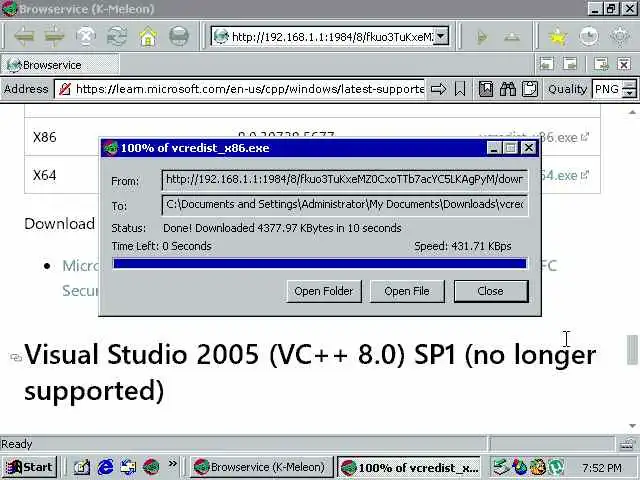This screenshot has height=480, width=640.
Task: Click 'Done! Downloaded 4377.97 KBytes' status text
Action: [x=282, y=228]
